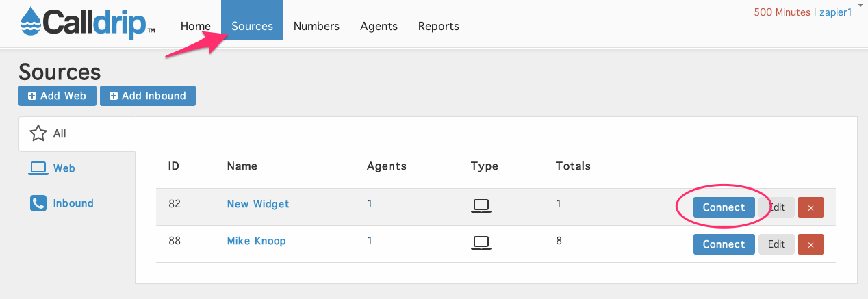This screenshot has height=299, width=868.
Task: Go to the Agents tab
Action: coord(379,26)
